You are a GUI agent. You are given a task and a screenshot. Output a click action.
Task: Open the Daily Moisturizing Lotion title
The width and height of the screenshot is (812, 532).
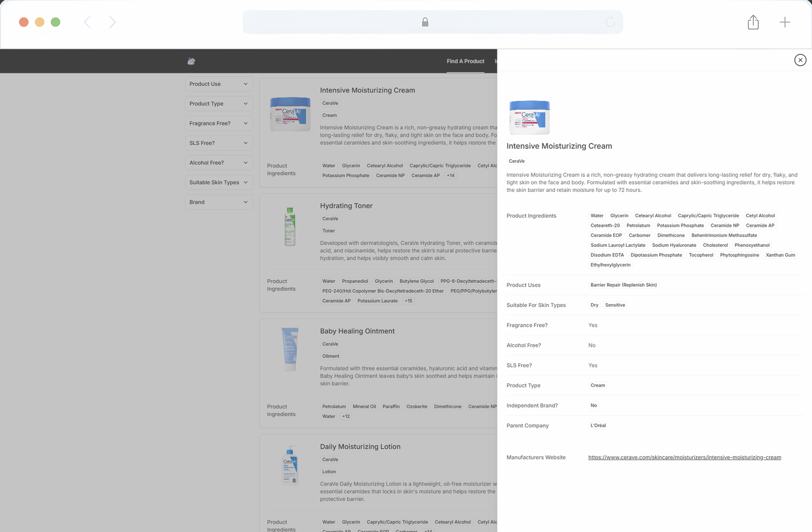tap(360, 447)
